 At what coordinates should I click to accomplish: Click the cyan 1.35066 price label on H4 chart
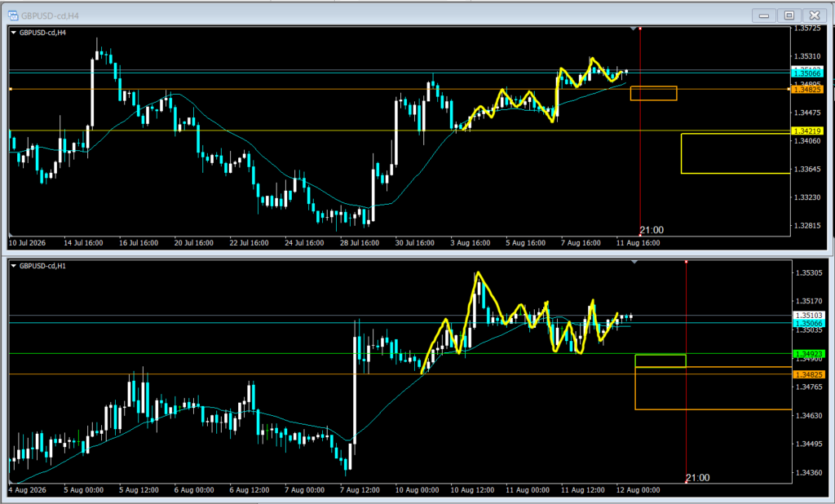point(807,73)
